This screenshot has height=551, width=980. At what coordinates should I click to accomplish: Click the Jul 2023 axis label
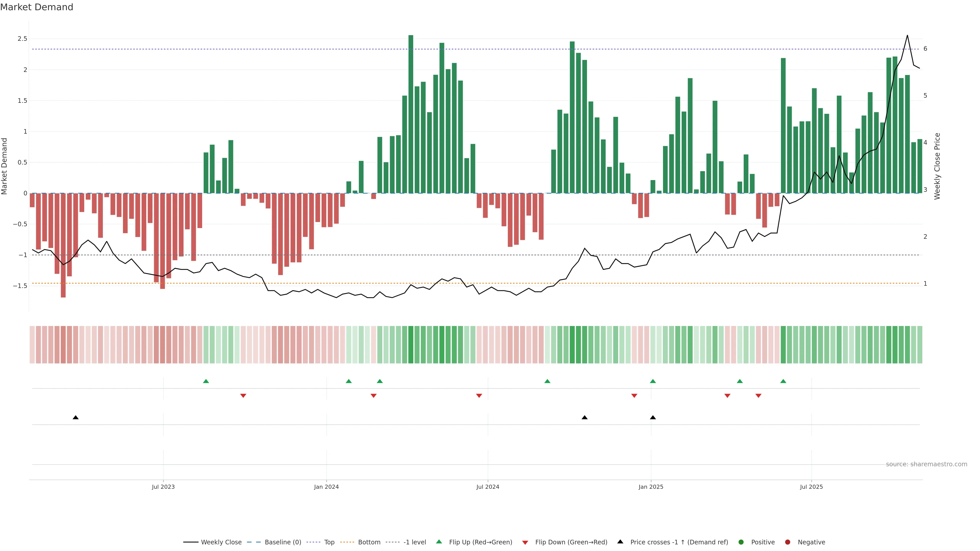pos(163,487)
